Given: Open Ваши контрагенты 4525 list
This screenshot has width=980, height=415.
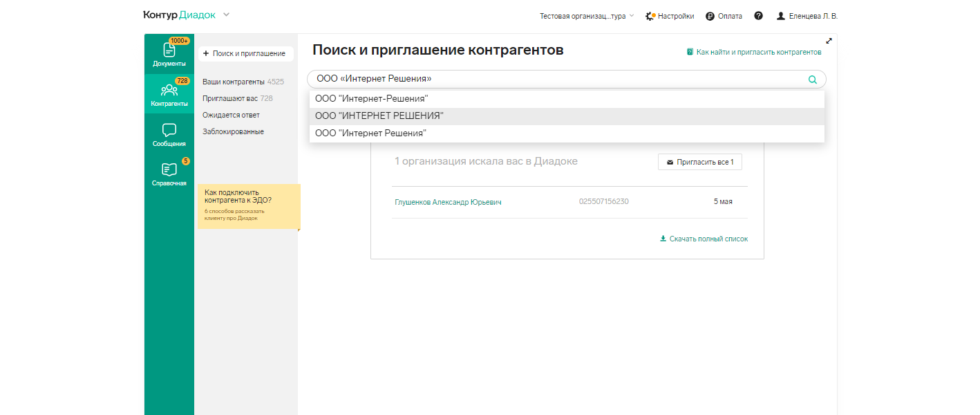Looking at the screenshot, I should 243,82.
